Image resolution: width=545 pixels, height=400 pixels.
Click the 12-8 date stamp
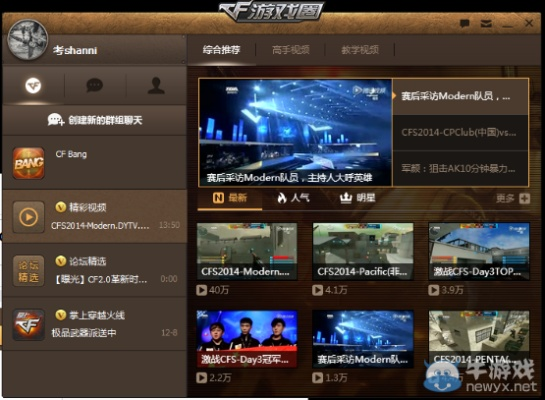pyautogui.click(x=169, y=333)
